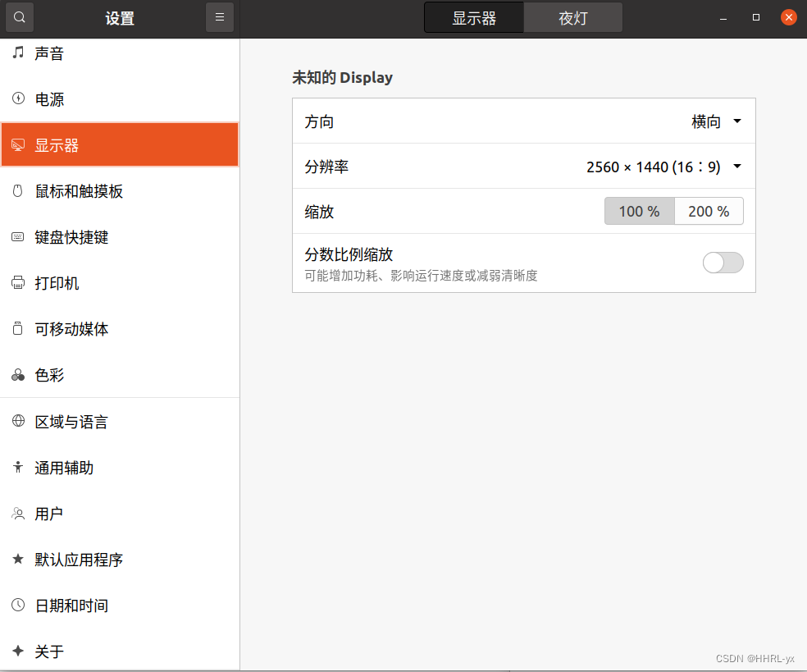This screenshot has width=807, height=672.
Task: Open the date and time (日期和时间) settings
Action: (x=71, y=606)
